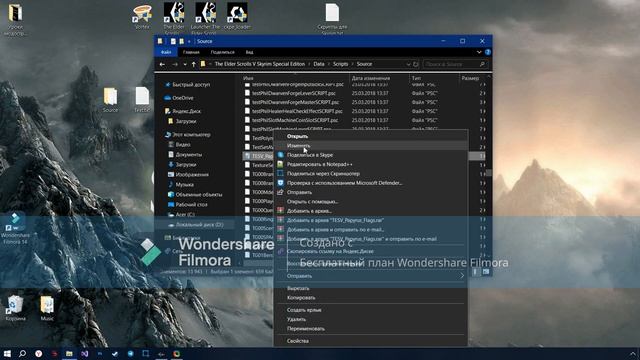Screen dimensions: 640x360
Task: Choose Отправить entry with the share icon
Action: (x=299, y=192)
